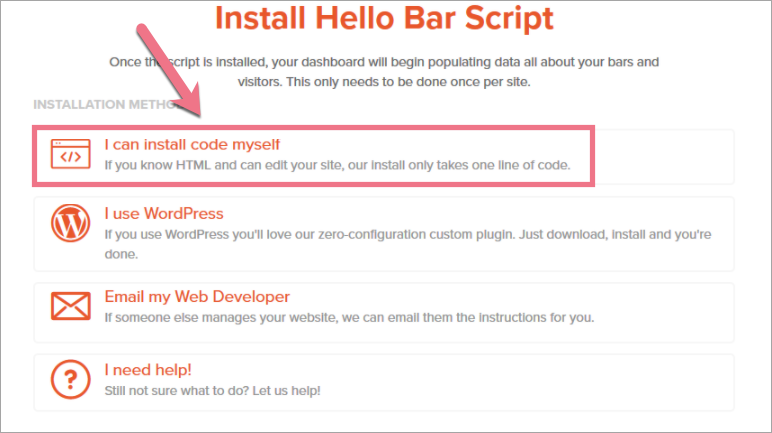772x433 pixels.
Task: Click the zero-configuration custom plugin description
Action: pyautogui.click(x=430, y=235)
